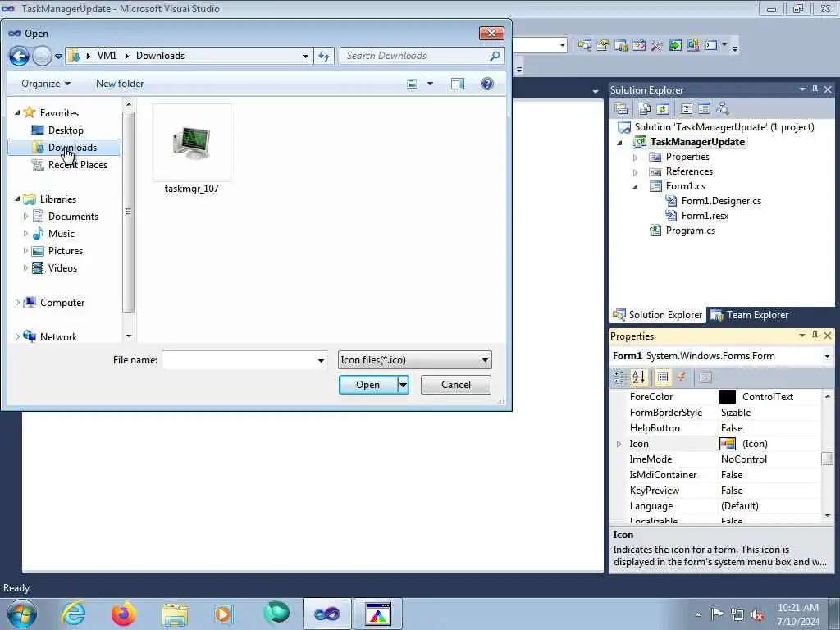This screenshot has height=630, width=840.
Task: Open the Toolbox icon in Visual Studio toolbar
Action: pyautogui.click(x=656, y=46)
